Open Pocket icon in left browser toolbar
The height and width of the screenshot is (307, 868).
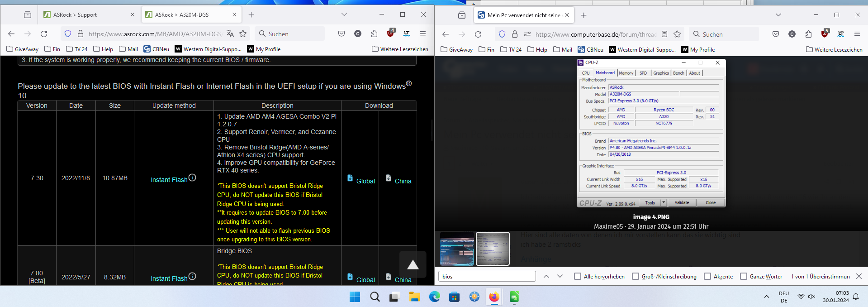pos(342,34)
